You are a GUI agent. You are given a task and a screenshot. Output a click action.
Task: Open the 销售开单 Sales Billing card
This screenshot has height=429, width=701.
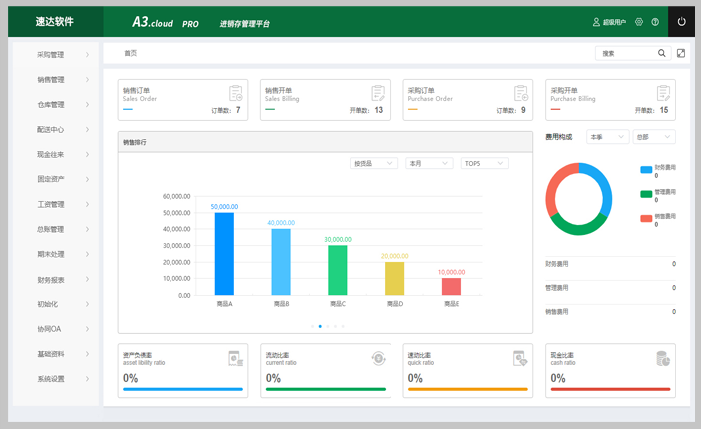[325, 100]
